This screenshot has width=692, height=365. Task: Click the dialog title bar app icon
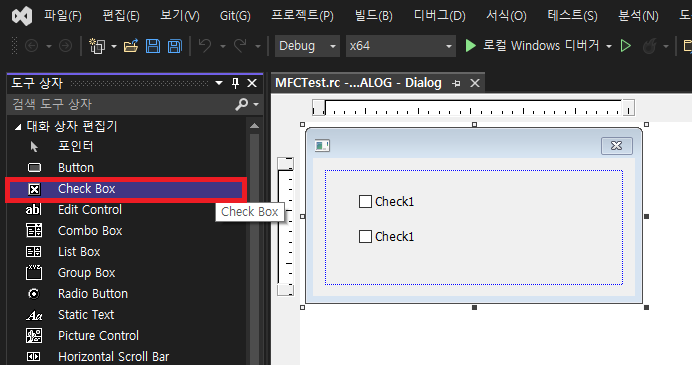(x=322, y=146)
